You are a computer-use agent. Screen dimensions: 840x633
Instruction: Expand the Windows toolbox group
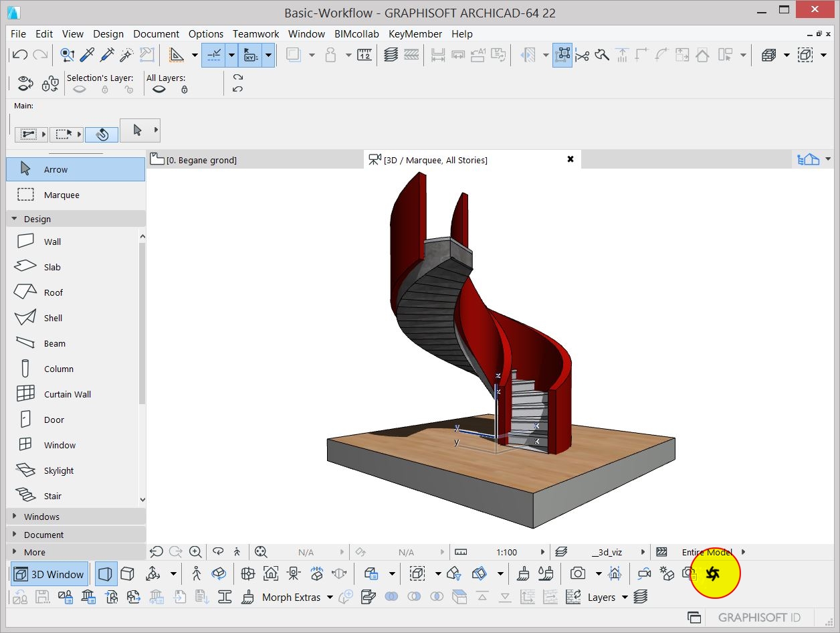tap(75, 517)
